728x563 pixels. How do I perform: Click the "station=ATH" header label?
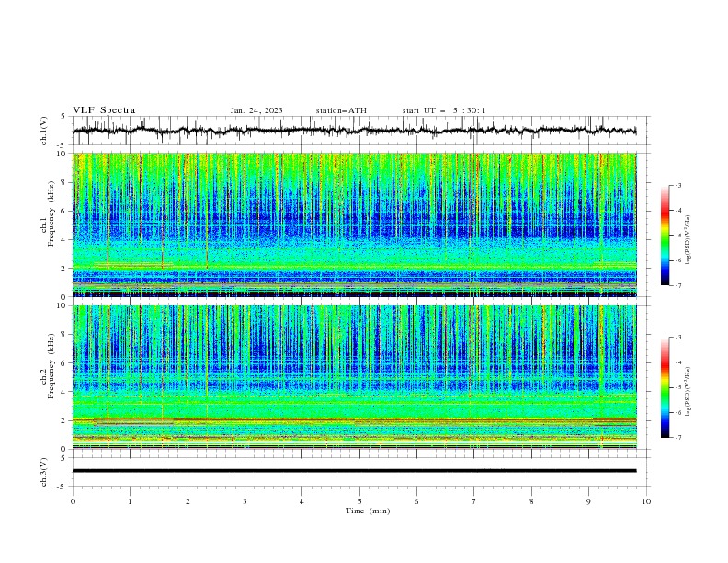[x=341, y=110]
